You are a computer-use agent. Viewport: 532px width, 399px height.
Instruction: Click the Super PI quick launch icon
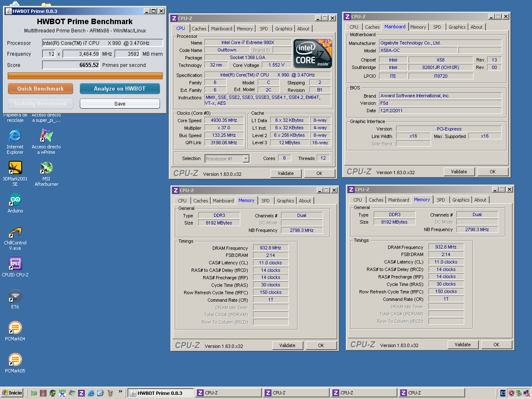coord(62,393)
